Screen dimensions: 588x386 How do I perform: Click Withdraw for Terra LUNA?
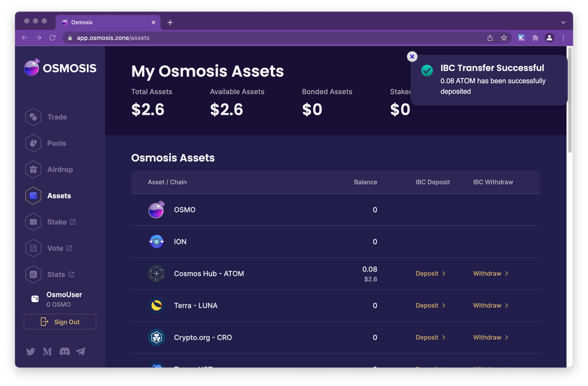491,305
